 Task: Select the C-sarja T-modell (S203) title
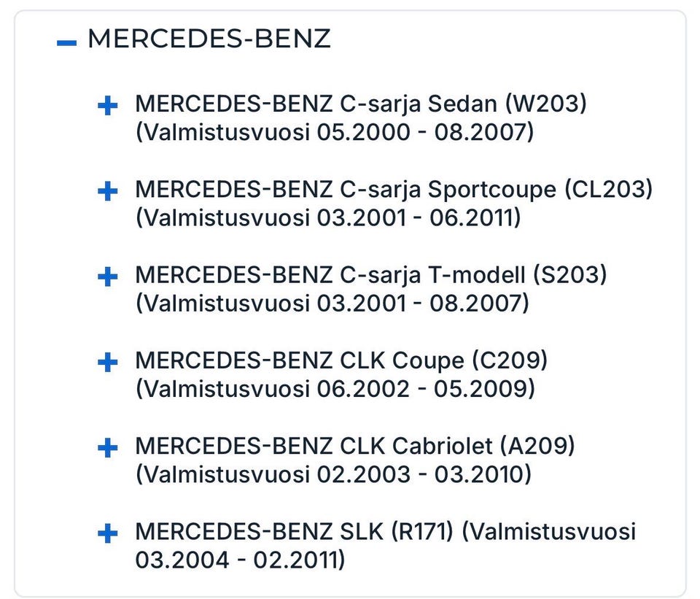(x=370, y=275)
